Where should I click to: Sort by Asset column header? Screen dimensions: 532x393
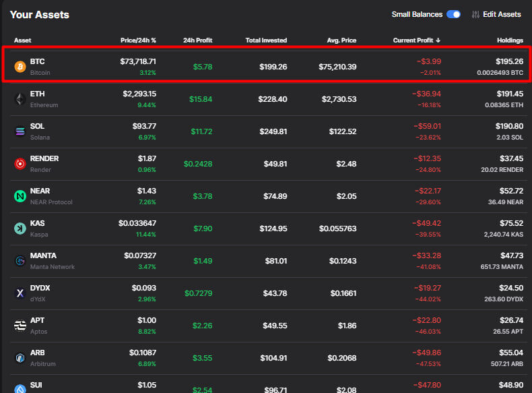tap(23, 40)
